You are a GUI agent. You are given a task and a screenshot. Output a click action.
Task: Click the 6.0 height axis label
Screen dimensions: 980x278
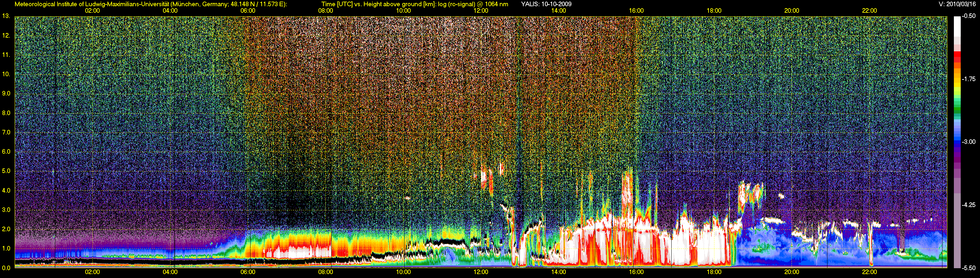(6, 151)
